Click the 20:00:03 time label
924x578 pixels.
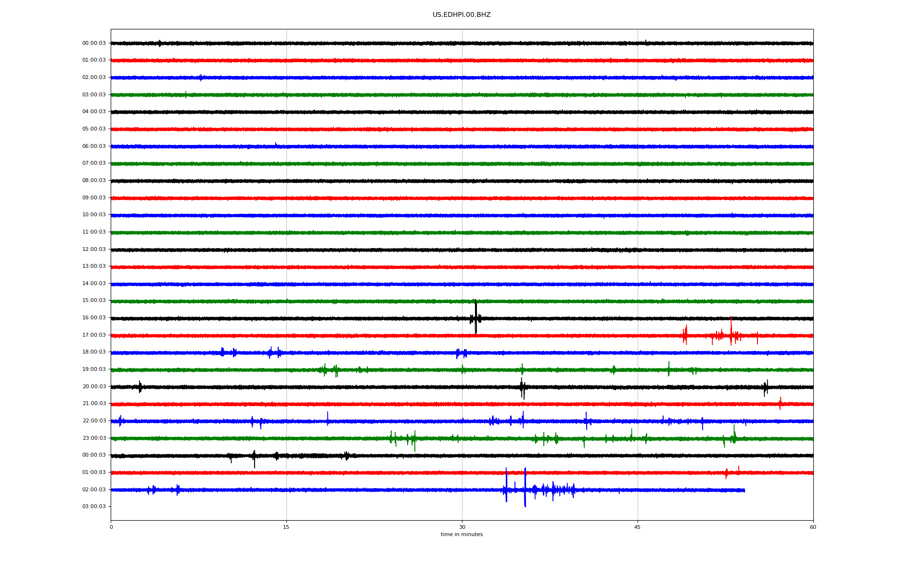point(94,387)
